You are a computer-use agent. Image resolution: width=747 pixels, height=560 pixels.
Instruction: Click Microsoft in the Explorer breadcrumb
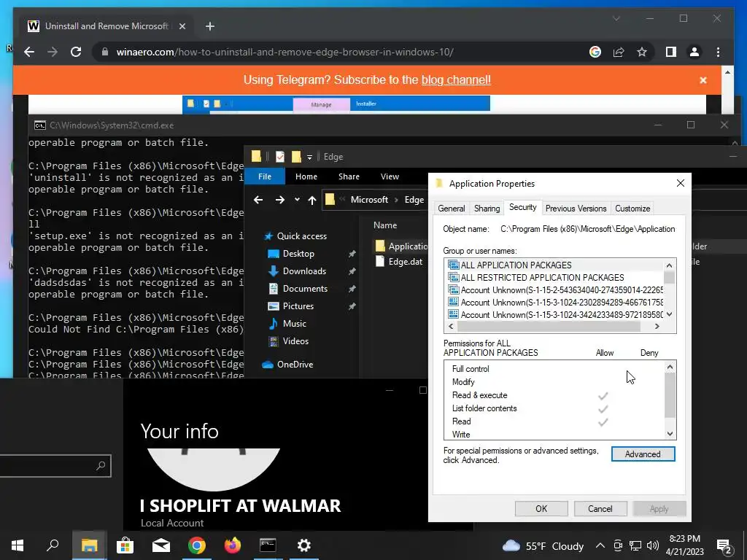369,200
